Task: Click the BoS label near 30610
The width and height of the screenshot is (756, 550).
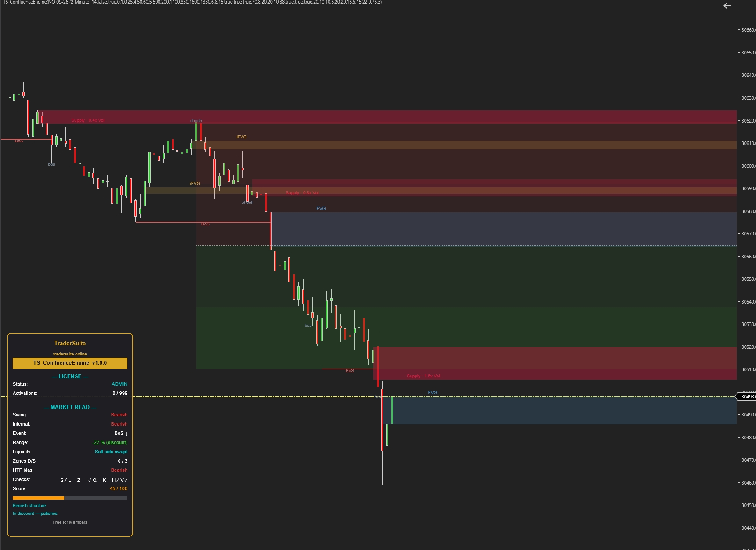Action: [19, 141]
